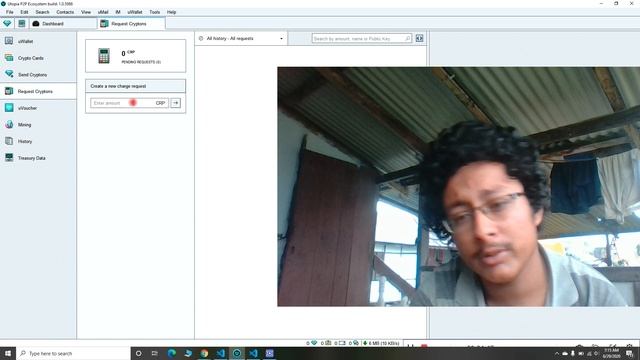Click the taskbar search box
Image resolution: width=640 pixels, height=360 pixels.
73,353
